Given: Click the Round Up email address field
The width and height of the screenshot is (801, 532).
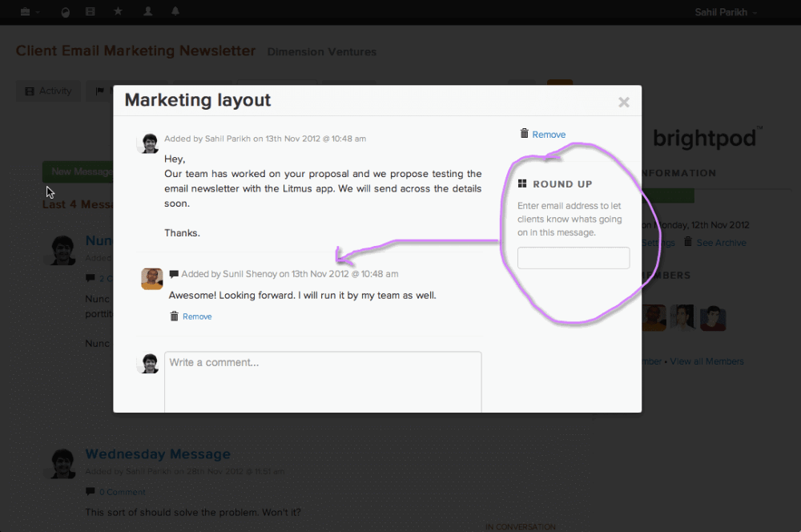Looking at the screenshot, I should coord(574,258).
